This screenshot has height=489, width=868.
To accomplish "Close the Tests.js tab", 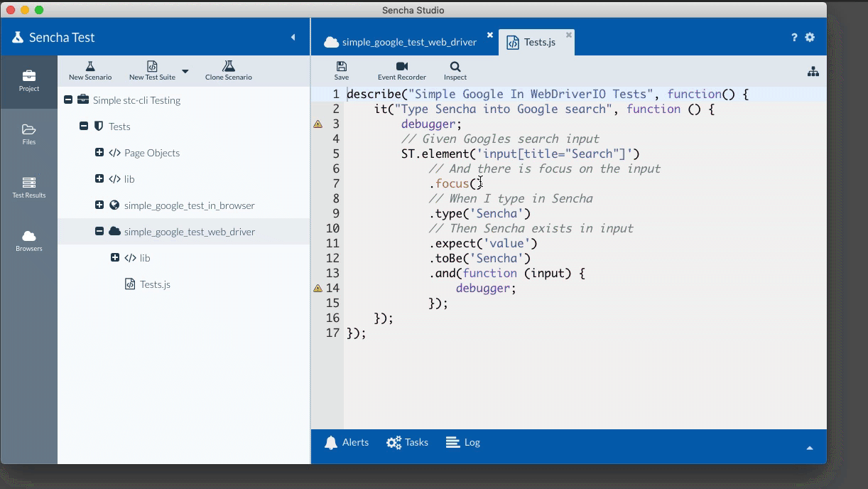I will click(569, 35).
